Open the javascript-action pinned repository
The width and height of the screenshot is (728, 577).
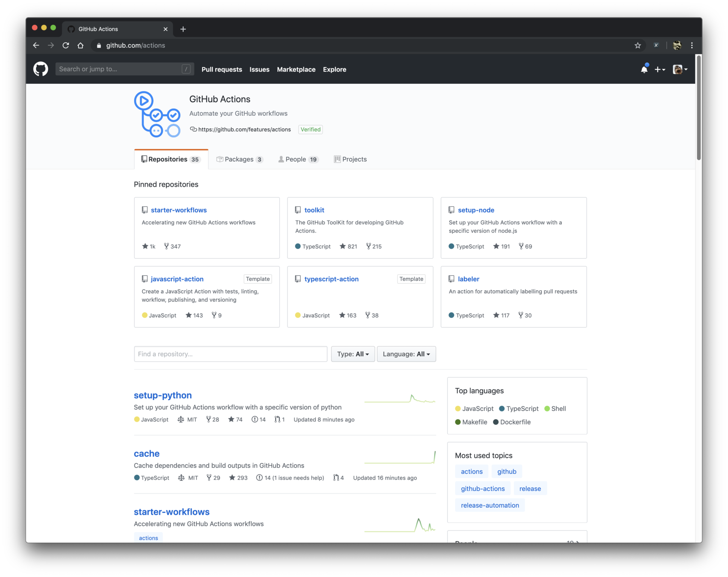177,279
